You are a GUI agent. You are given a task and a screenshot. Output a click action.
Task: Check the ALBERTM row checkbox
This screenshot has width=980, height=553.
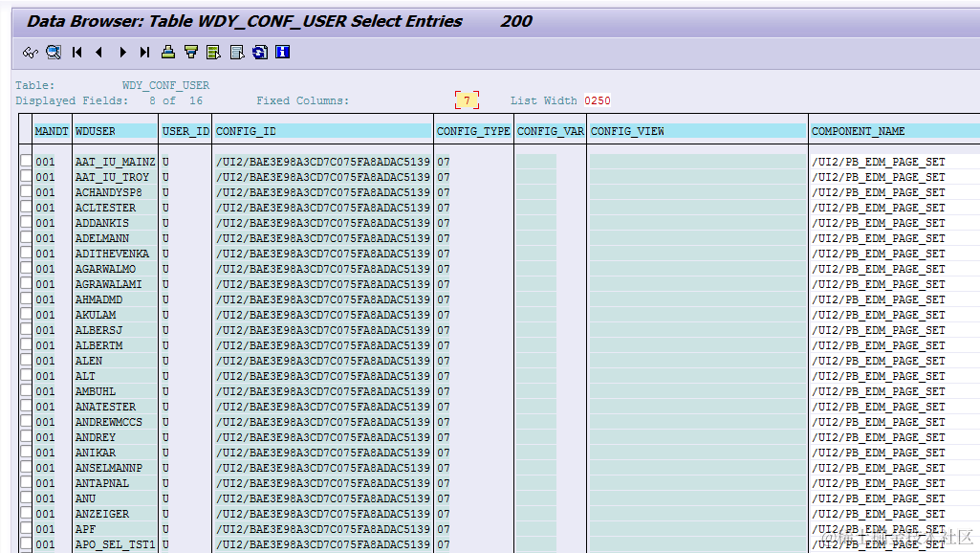tap(26, 344)
